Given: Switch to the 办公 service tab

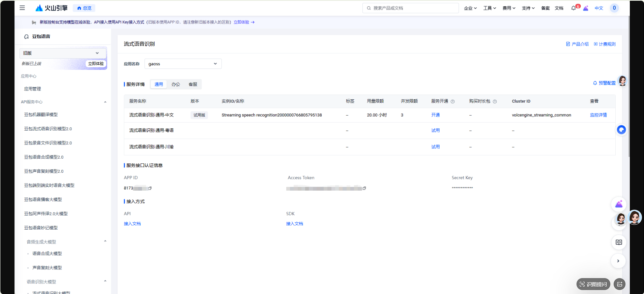Looking at the screenshot, I should (x=176, y=84).
